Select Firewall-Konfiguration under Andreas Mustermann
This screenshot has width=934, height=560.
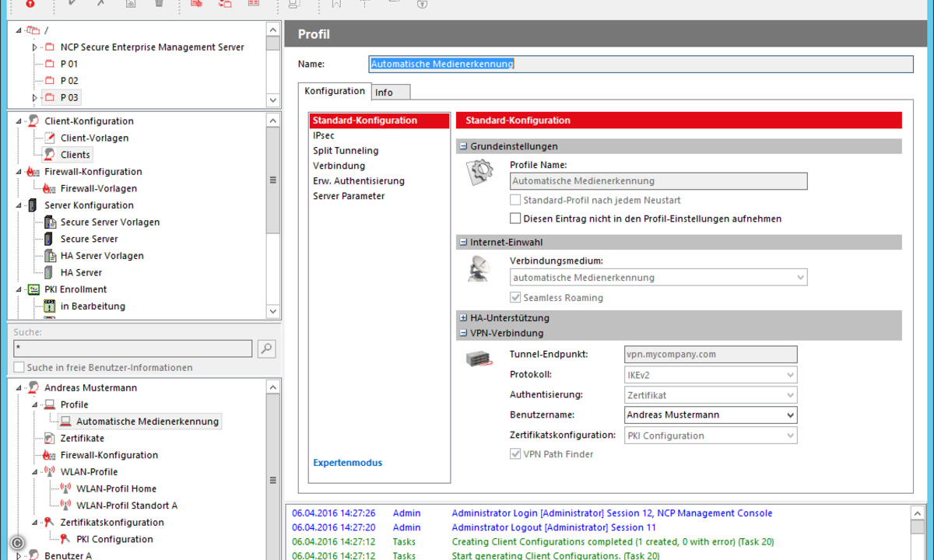(109, 455)
